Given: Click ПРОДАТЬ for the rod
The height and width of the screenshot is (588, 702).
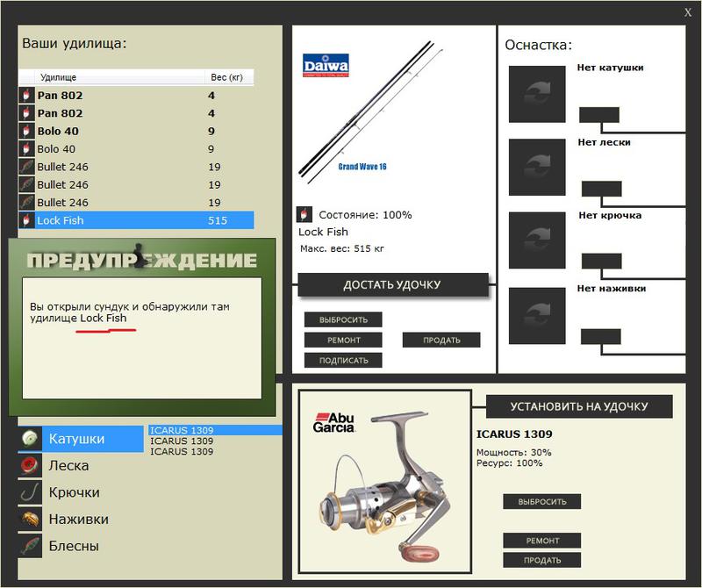Looking at the screenshot, I should click(441, 340).
